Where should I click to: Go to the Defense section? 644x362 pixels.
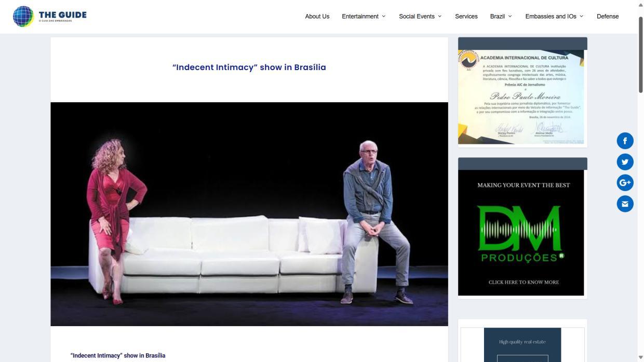tap(608, 16)
